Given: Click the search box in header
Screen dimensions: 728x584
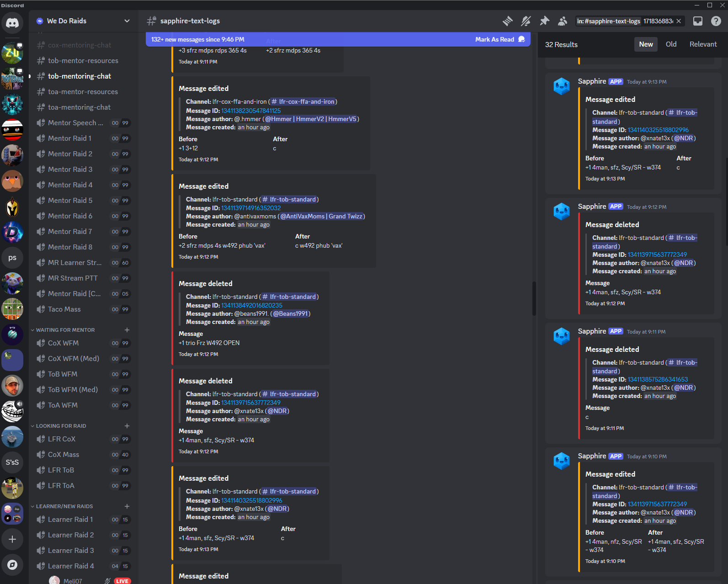Looking at the screenshot, I should coord(629,21).
